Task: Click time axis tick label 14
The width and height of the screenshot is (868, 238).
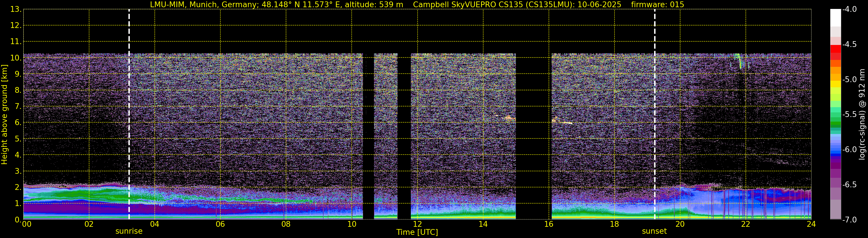Action: pos(483,224)
